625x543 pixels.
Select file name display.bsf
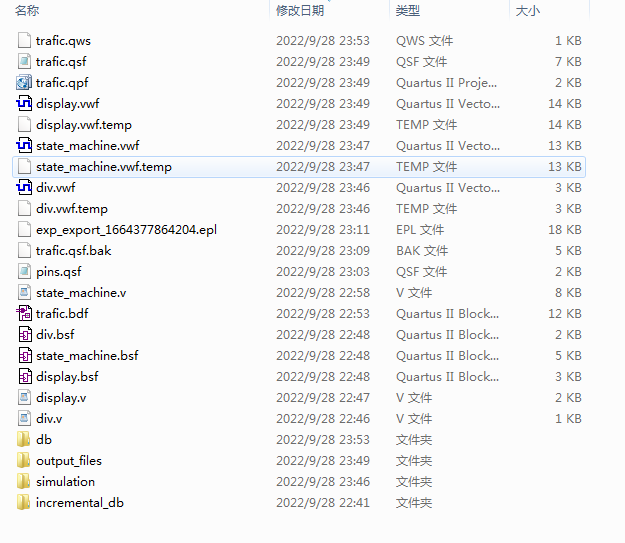pos(67,377)
